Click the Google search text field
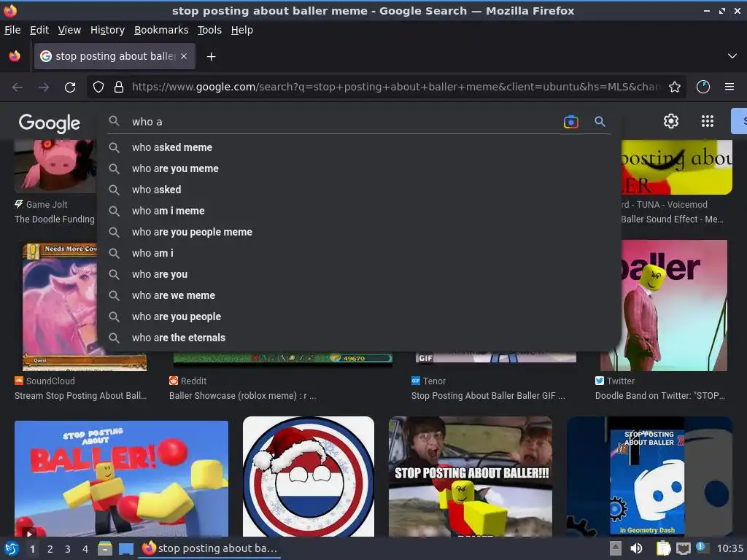The width and height of the screenshot is (747, 560). 343,122
